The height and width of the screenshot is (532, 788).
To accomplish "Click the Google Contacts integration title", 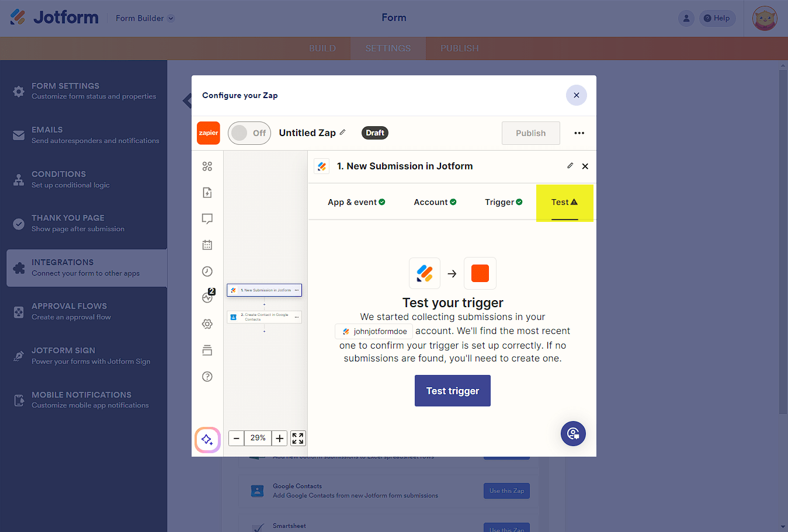I will coord(297,486).
